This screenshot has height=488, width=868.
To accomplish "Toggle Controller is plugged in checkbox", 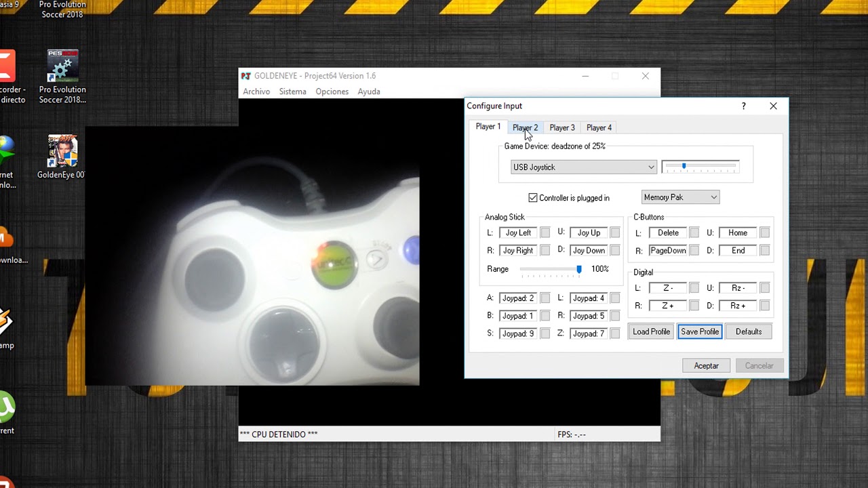I will (533, 198).
